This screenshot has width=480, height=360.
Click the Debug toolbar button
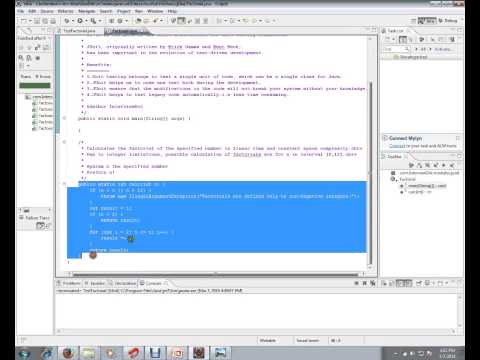click(x=67, y=21)
